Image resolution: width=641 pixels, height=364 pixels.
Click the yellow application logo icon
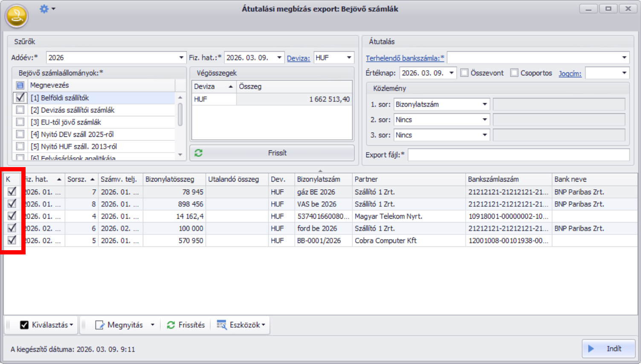click(x=17, y=16)
